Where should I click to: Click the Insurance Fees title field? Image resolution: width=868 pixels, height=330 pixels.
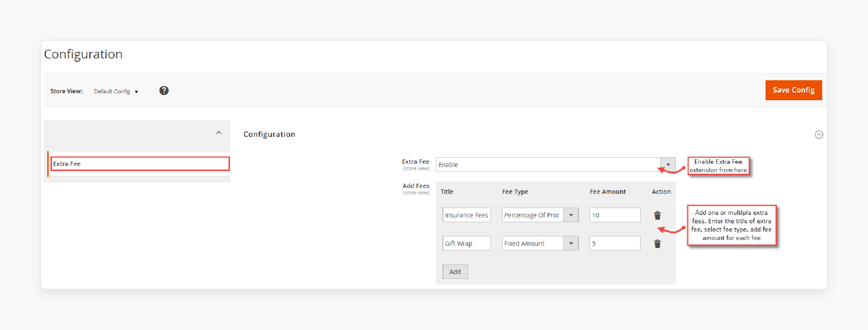click(x=467, y=215)
